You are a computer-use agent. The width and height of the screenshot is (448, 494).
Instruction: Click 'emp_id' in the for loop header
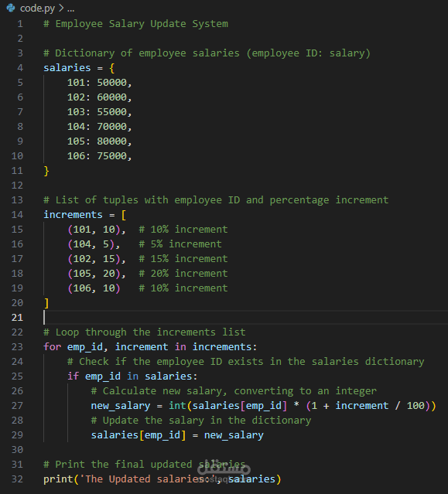pyautogui.click(x=85, y=347)
